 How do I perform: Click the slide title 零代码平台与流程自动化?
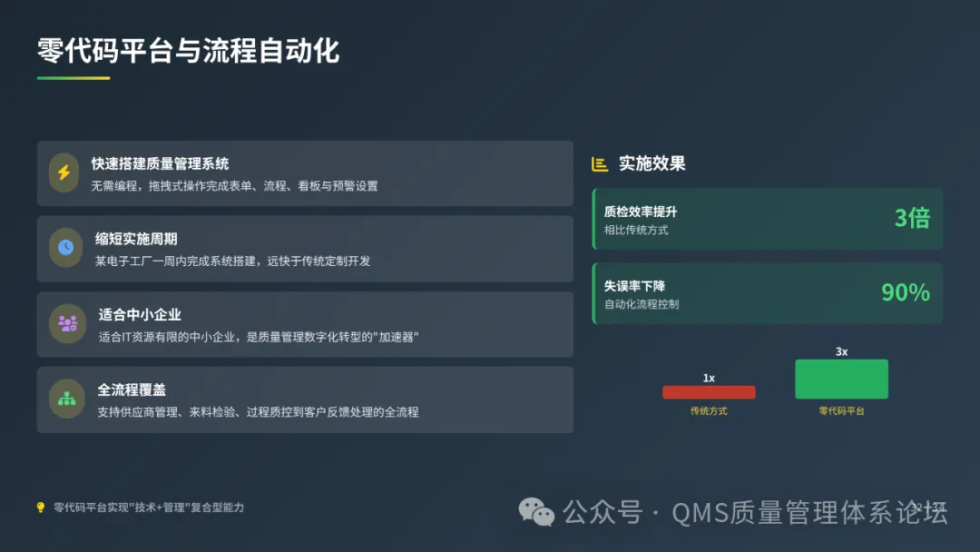(188, 51)
